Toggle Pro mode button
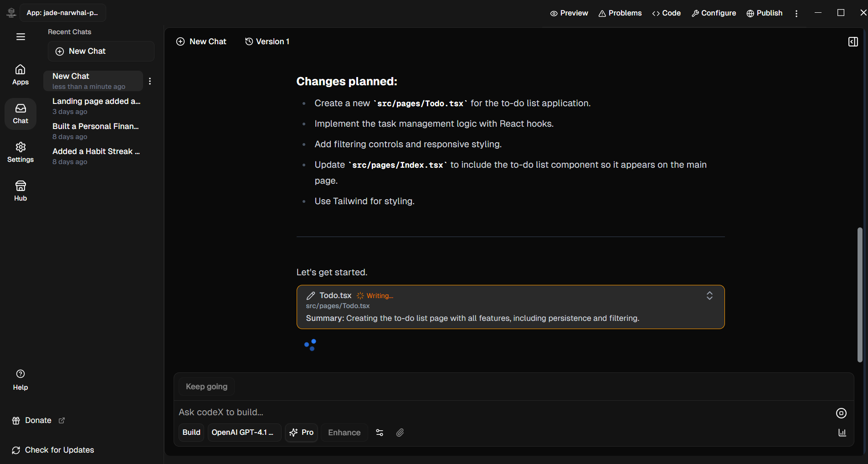 point(302,433)
